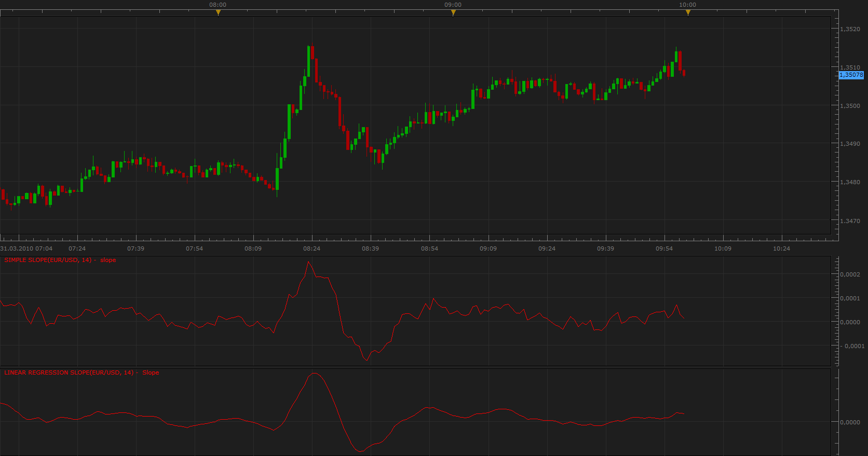Click the peak of the simple slope line
Viewport: 868px width, 456px height.
308,262
